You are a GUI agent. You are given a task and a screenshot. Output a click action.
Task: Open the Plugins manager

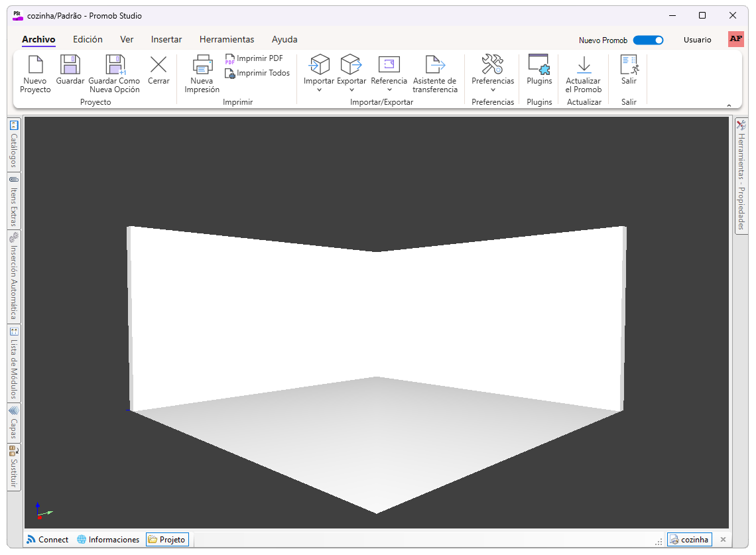coord(539,70)
